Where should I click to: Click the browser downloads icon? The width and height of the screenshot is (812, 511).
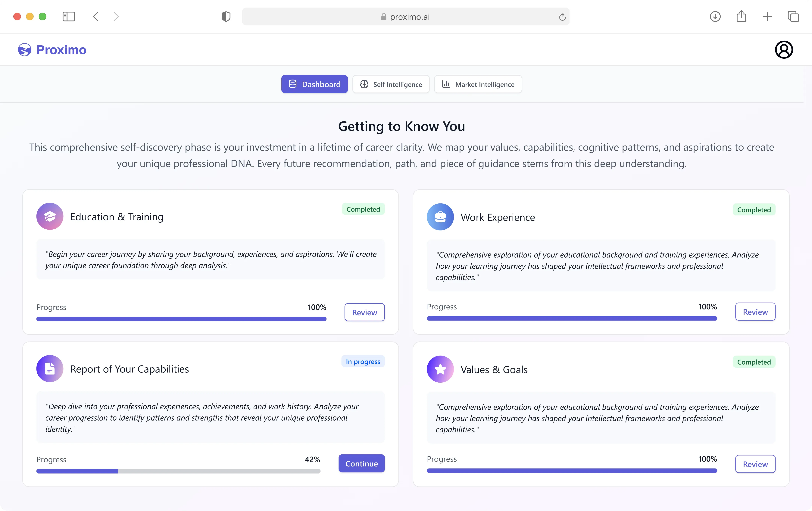coord(715,17)
